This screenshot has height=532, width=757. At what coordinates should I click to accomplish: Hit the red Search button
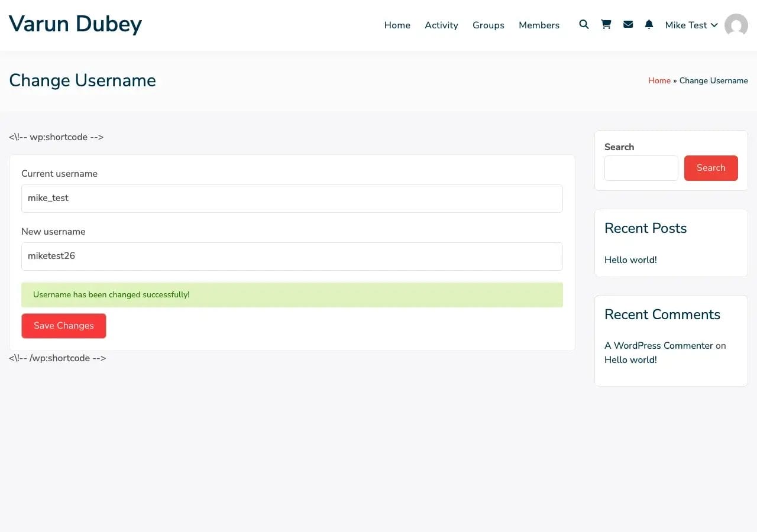[710, 168]
